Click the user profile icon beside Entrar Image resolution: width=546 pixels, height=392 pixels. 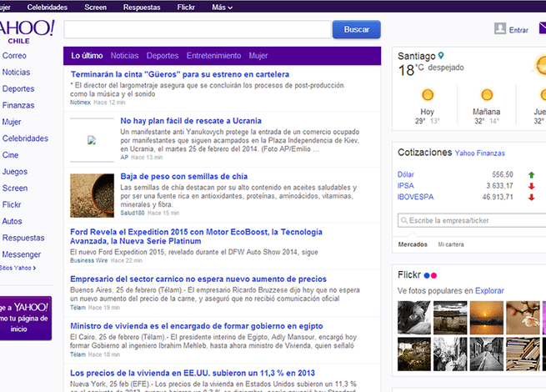(x=500, y=28)
